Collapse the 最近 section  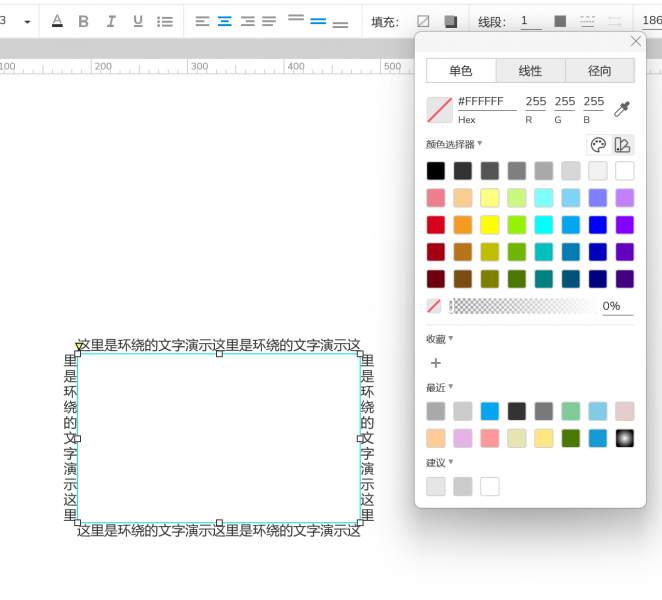[x=440, y=388]
